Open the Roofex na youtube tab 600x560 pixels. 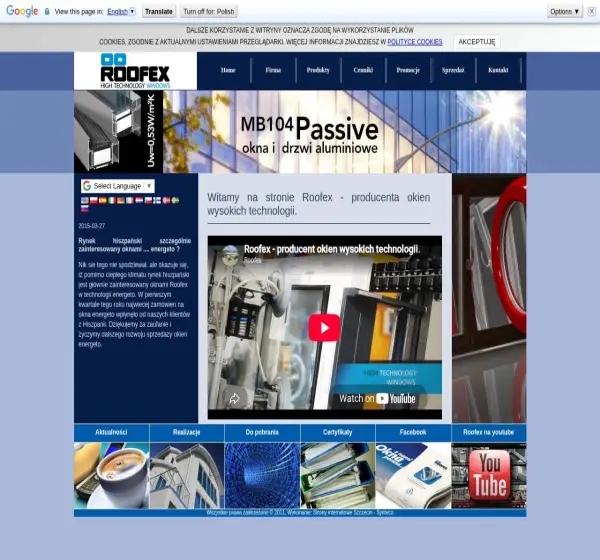click(489, 433)
